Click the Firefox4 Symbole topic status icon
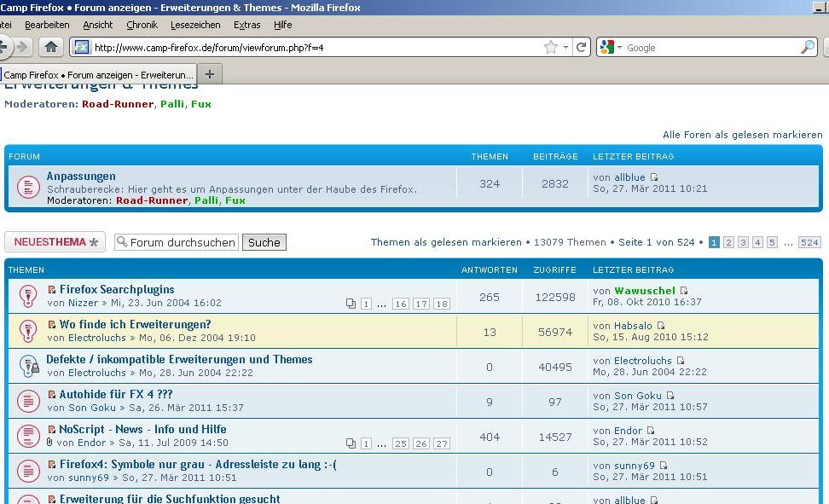 point(28,471)
